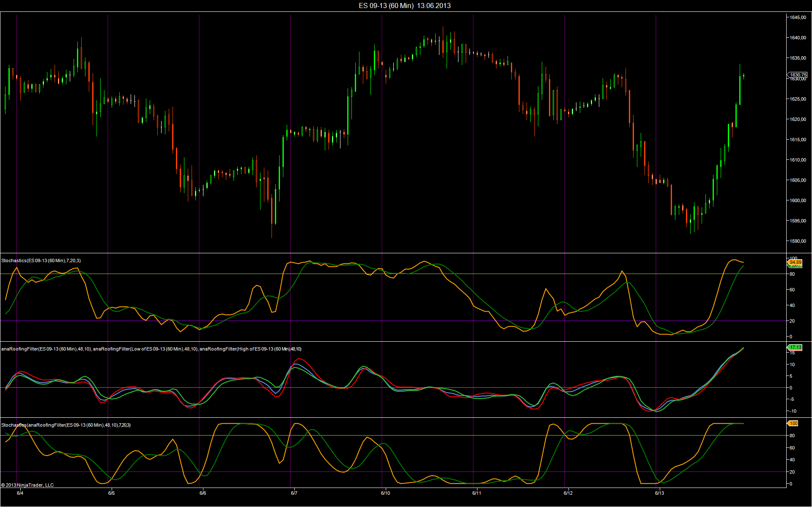Select the 60 level on the price Stochastics axis

pos(792,290)
